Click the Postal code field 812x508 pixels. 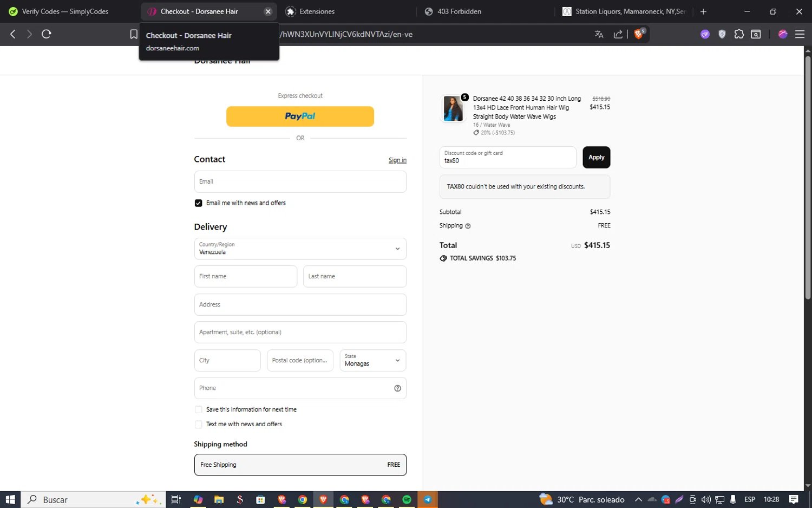300,360
